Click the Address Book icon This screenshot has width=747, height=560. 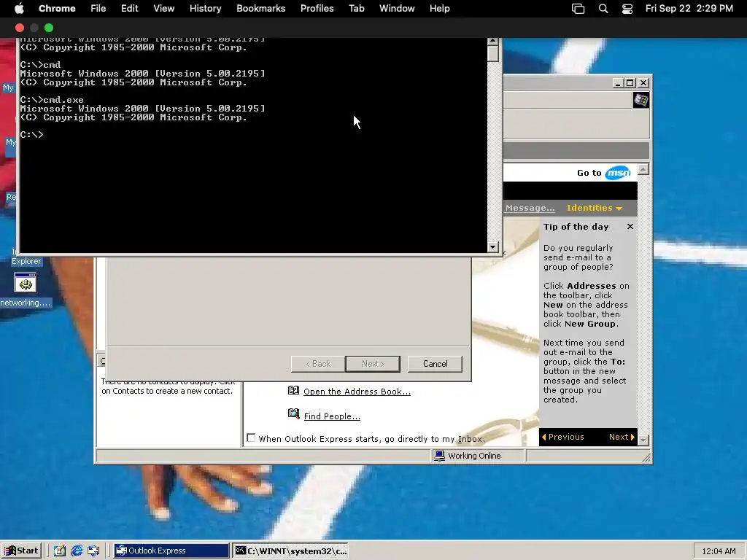coord(293,391)
